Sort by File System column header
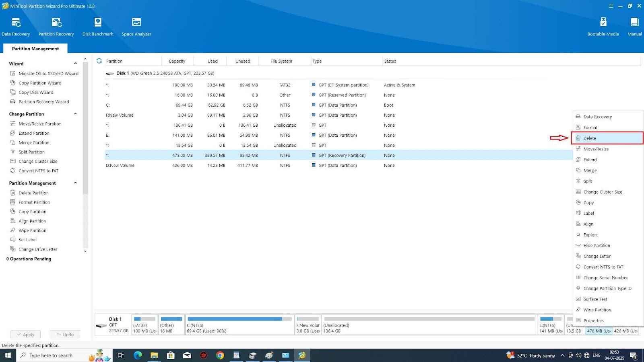This screenshot has width=644, height=362. tap(285, 61)
